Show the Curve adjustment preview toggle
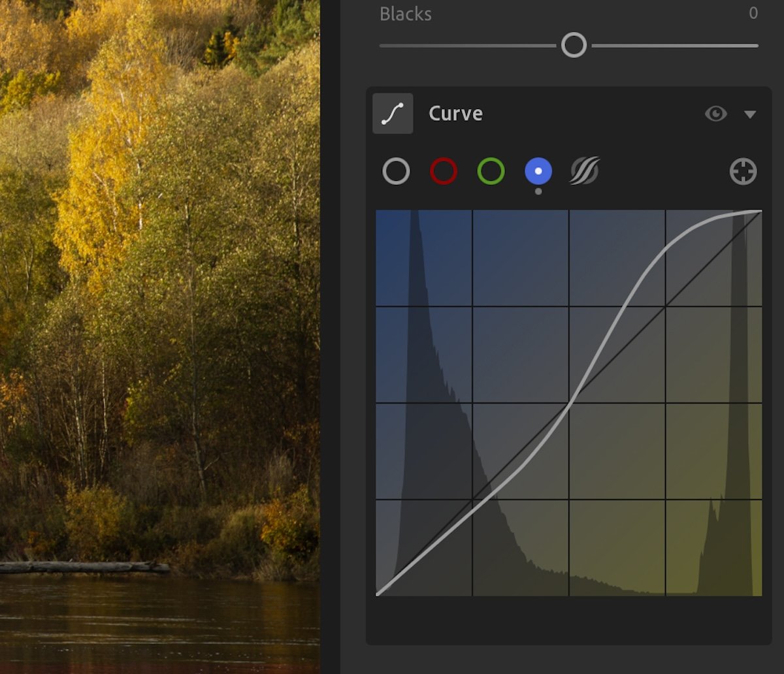The width and height of the screenshot is (784, 674). pos(716,114)
